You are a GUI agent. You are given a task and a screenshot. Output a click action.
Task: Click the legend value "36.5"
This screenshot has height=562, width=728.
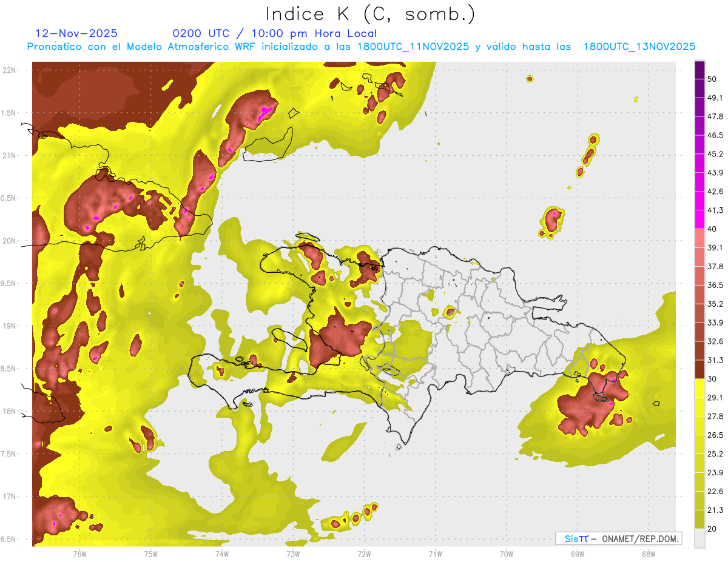(x=715, y=285)
